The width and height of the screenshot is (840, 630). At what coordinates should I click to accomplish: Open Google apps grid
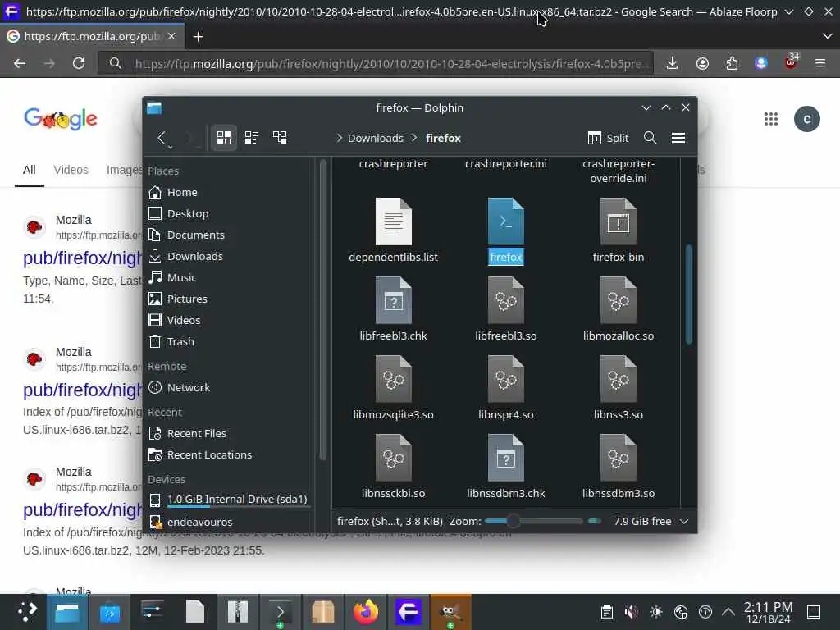(770, 119)
